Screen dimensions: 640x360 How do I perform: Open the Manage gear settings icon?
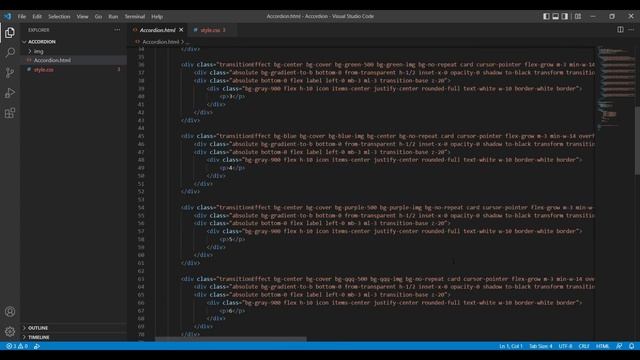10,331
